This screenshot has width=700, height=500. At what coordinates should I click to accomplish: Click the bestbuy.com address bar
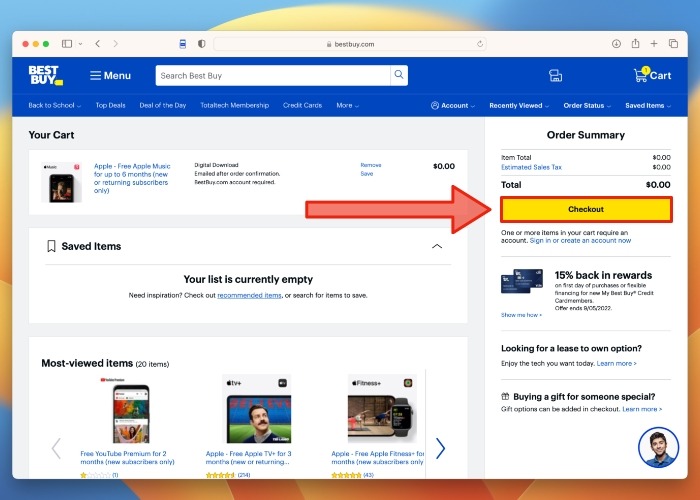pos(350,44)
